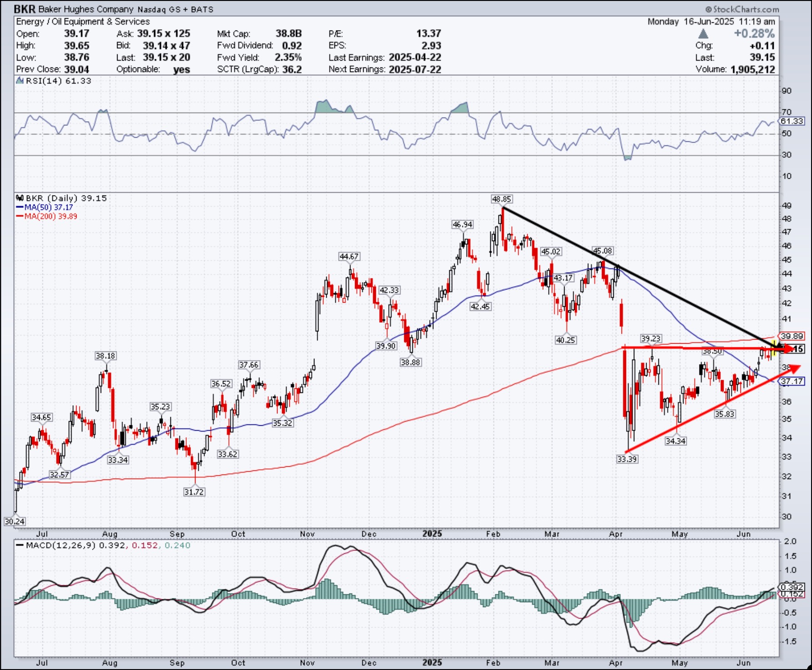Viewport: 812px width, 670px height.
Task: Click the candlestick icon beside BKR (Daily)
Action: click(x=20, y=198)
